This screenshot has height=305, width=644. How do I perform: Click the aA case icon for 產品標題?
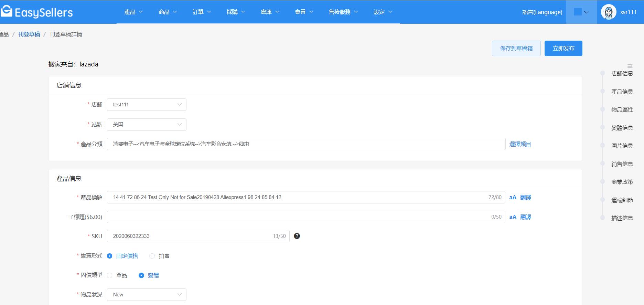tap(513, 197)
